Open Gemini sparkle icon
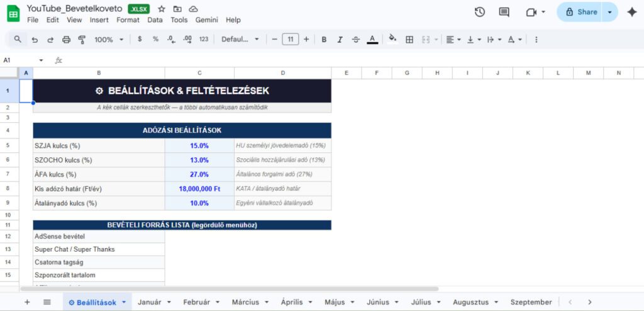This screenshot has height=311, width=644. (x=631, y=12)
